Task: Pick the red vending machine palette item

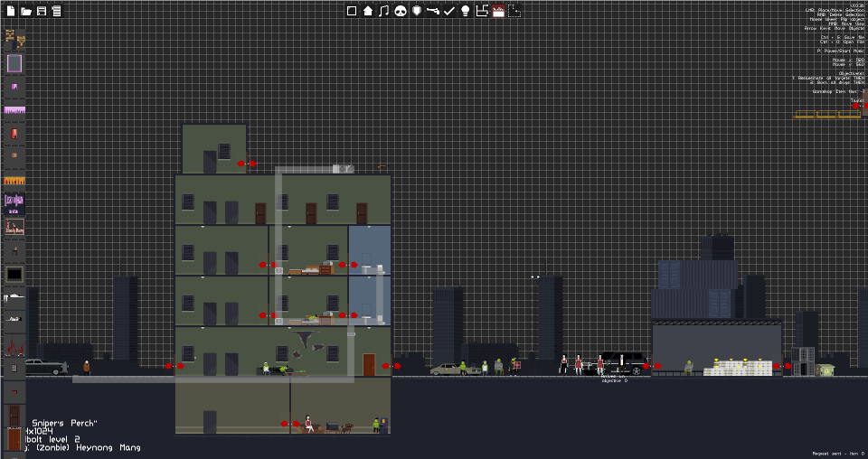Action: pyautogui.click(x=14, y=134)
